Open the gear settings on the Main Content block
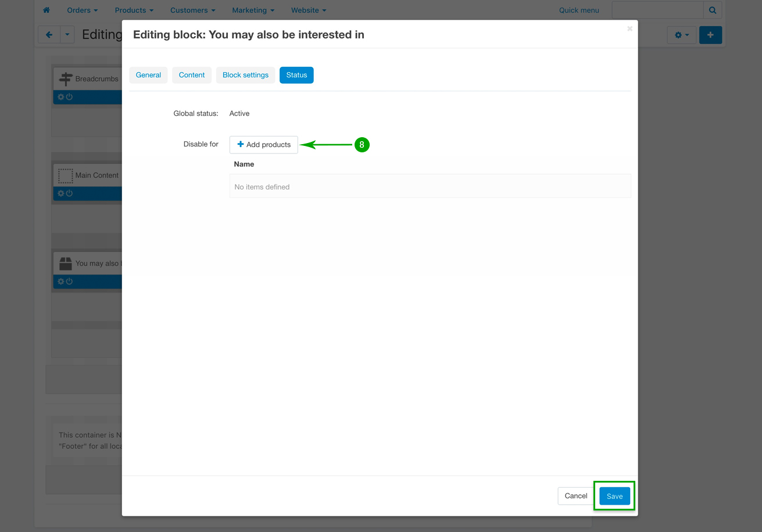Viewport: 762px width, 532px height. click(60, 194)
